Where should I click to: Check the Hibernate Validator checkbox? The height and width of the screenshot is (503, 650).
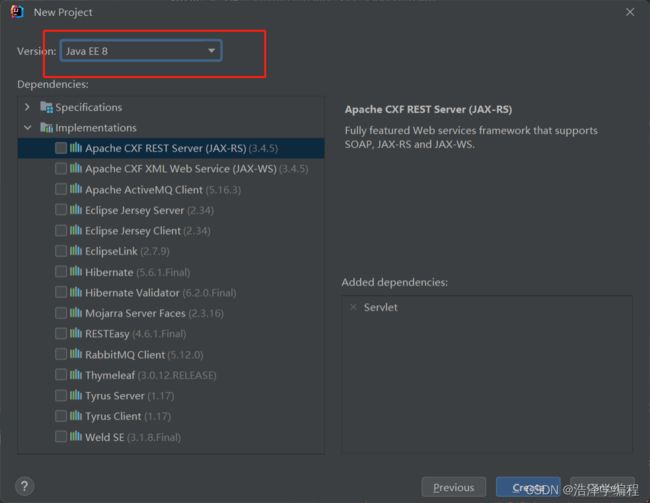pos(61,292)
